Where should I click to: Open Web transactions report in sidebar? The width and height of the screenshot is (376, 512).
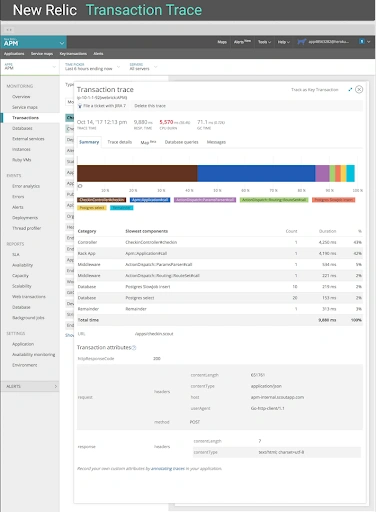29,297
